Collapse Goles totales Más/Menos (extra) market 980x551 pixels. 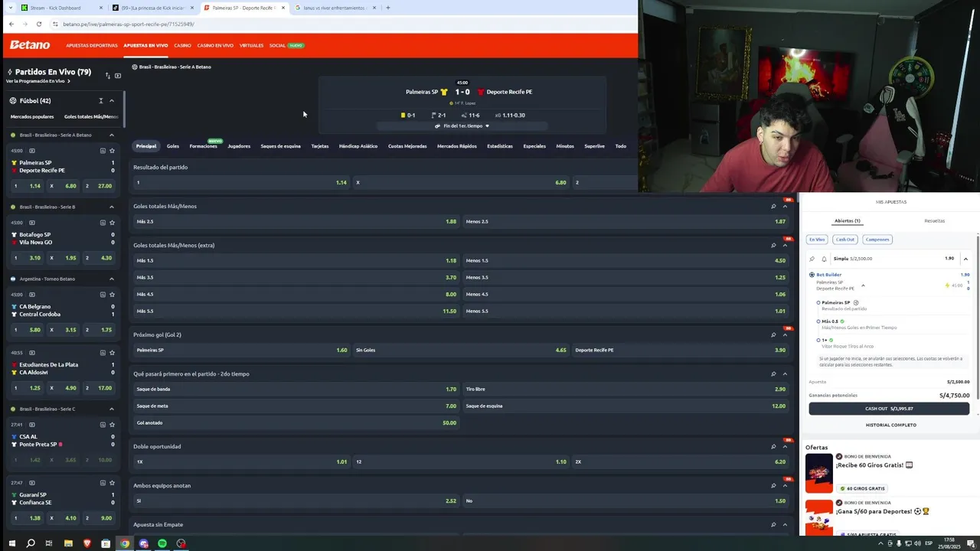click(785, 245)
